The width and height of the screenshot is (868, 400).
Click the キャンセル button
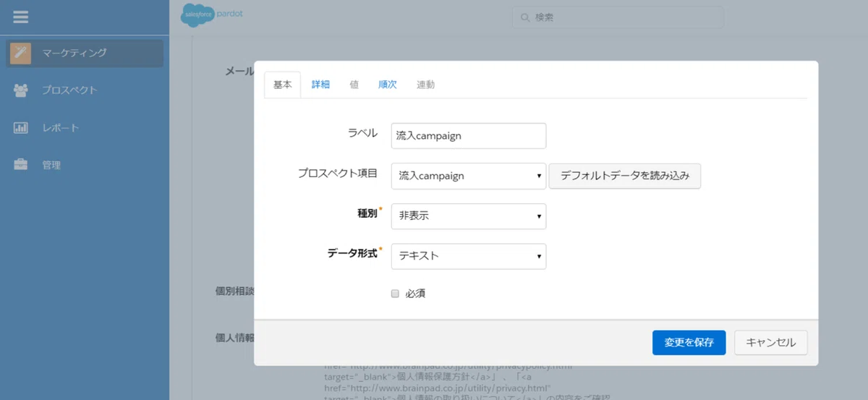[770, 343]
